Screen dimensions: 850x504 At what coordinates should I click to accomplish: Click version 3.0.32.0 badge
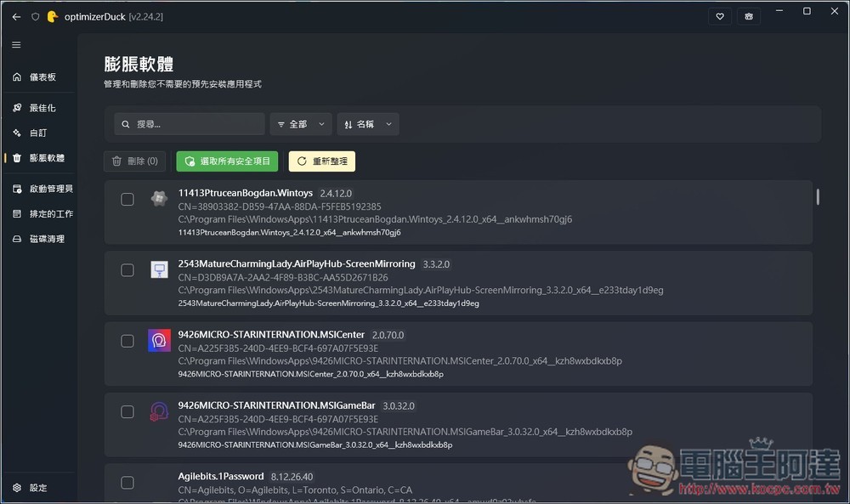point(399,406)
